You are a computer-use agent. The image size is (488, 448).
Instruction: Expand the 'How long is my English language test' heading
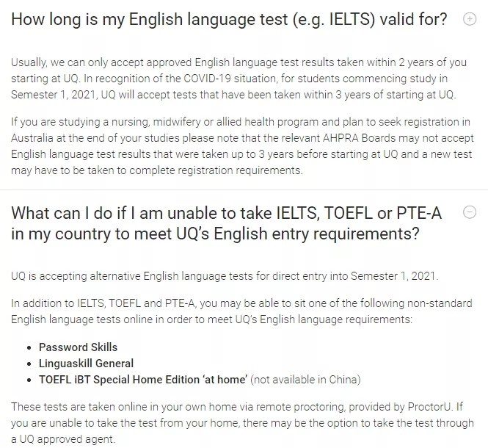click(229, 19)
